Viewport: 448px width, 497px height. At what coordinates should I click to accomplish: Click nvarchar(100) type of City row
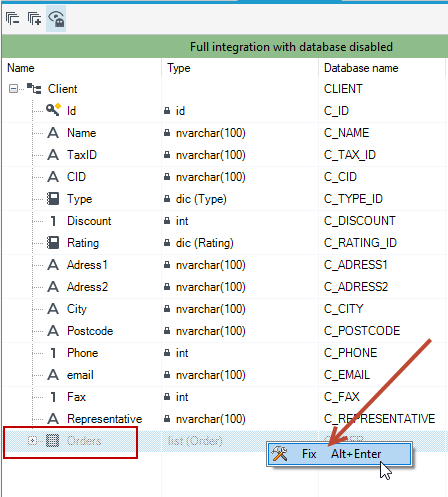click(x=211, y=309)
